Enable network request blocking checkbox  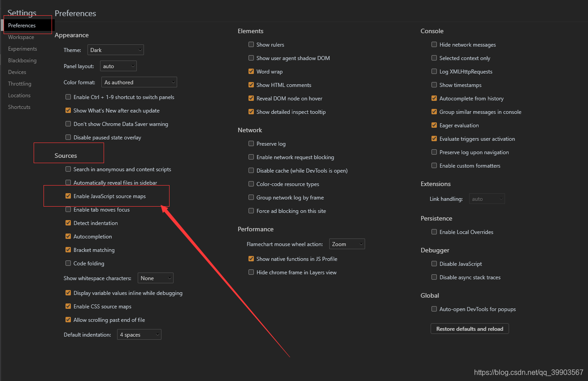point(251,157)
